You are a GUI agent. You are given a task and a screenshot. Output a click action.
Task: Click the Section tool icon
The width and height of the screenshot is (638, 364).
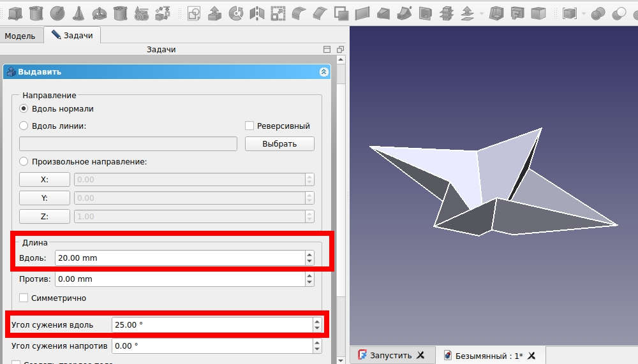(425, 13)
